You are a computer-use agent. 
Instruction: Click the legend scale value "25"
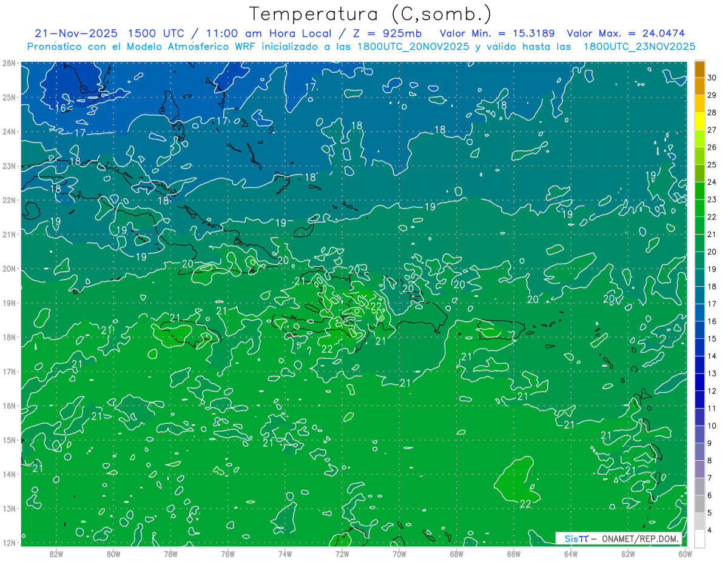[712, 165]
